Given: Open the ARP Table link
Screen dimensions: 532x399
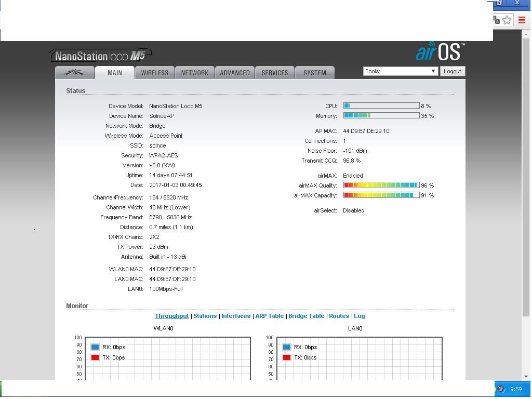Looking at the screenshot, I should point(270,316).
